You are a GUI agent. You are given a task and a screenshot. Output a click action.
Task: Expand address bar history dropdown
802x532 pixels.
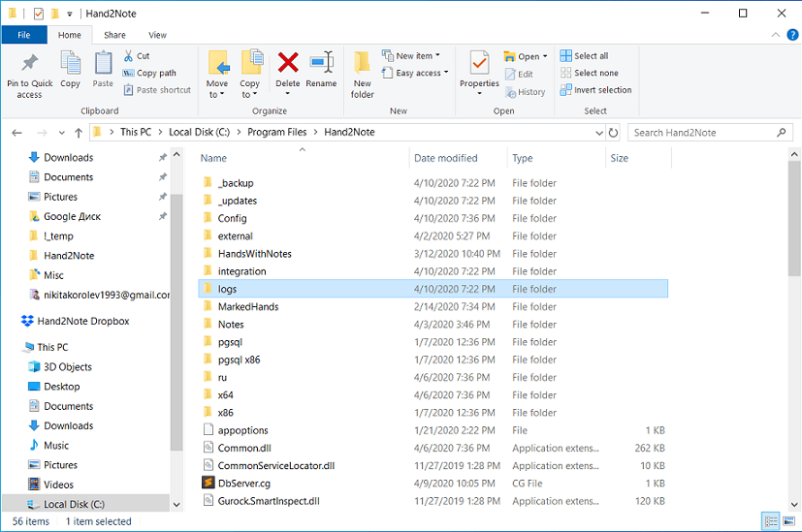click(x=599, y=133)
